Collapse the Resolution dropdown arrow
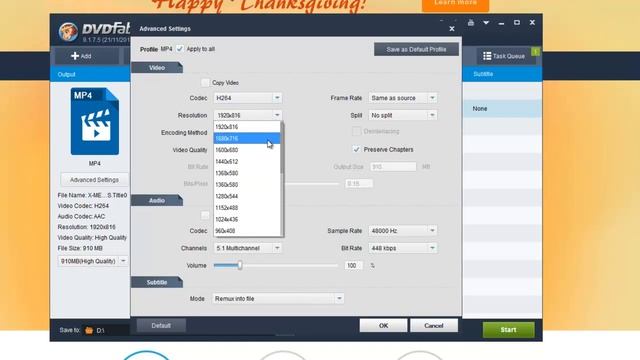This screenshot has width=640, height=360. [277, 116]
